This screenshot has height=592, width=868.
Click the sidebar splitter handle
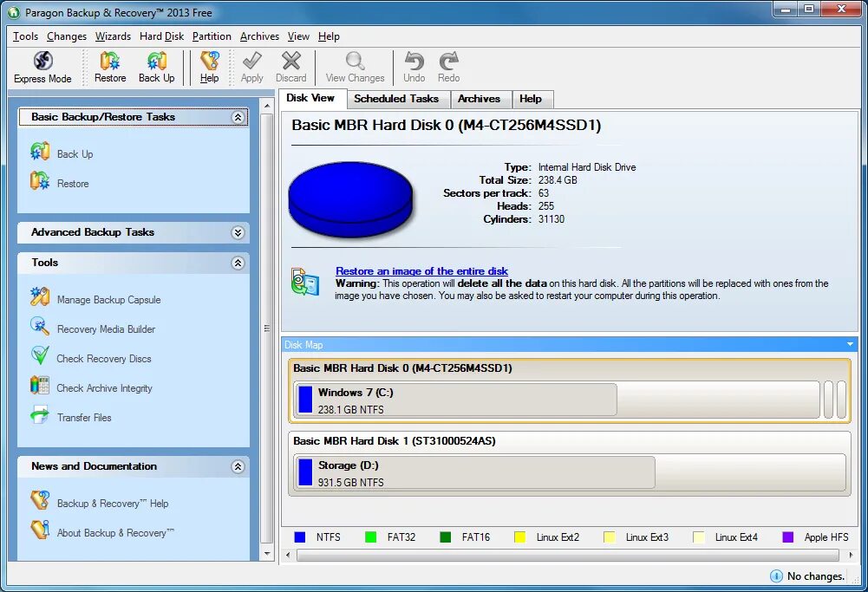click(267, 329)
